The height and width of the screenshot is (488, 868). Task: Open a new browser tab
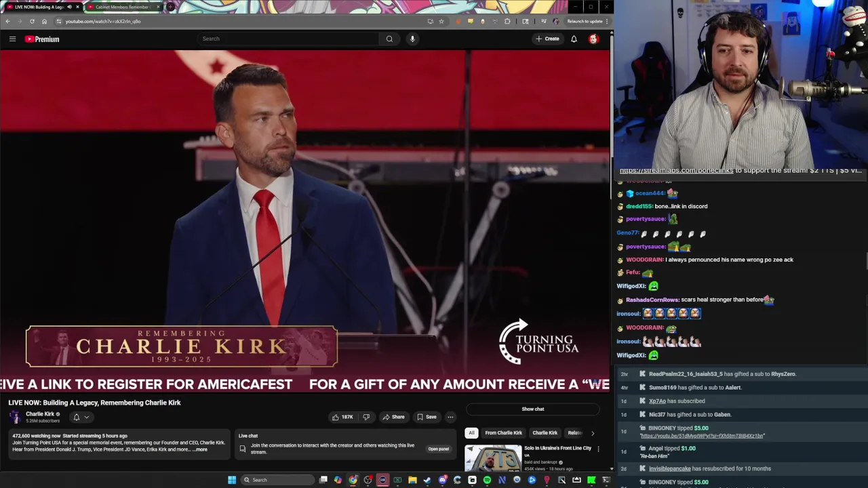point(171,7)
